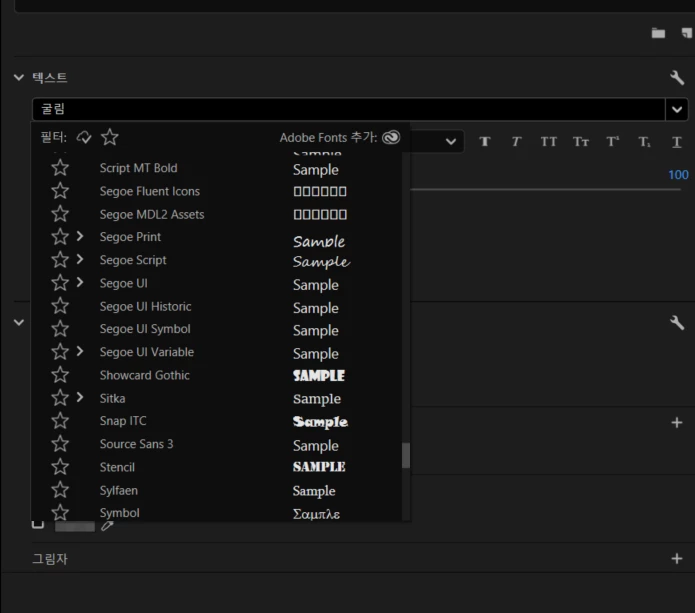Favorite the Snap ITC font
The height and width of the screenshot is (613, 695).
(x=60, y=421)
